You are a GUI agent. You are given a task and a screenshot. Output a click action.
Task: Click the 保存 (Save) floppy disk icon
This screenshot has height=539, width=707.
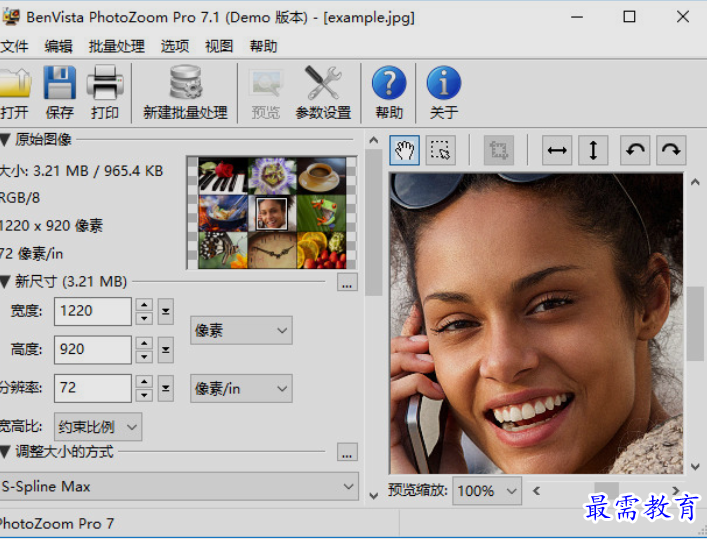[x=59, y=83]
